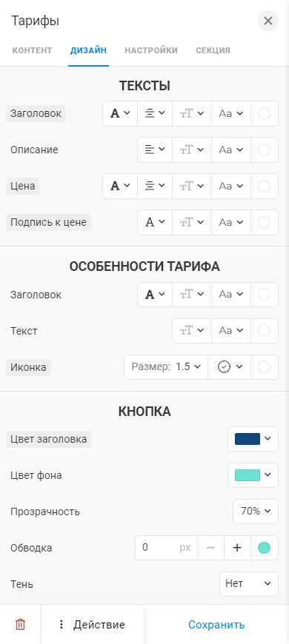Switch to the Контент tab
This screenshot has height=644, width=289.
coord(32,50)
